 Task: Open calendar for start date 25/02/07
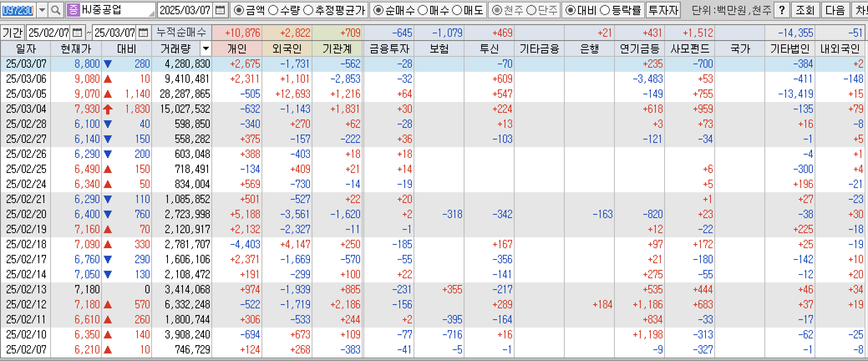[x=77, y=33]
